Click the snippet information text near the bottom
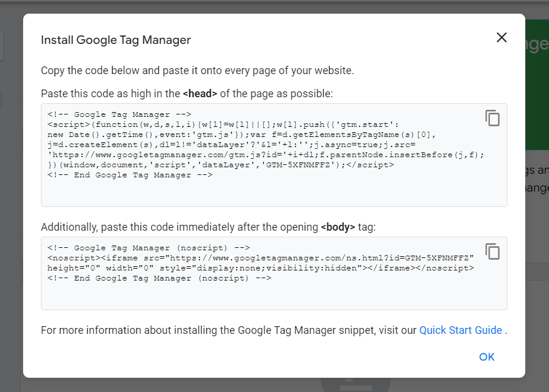Viewport: 549px width, 392px height. 225,330
